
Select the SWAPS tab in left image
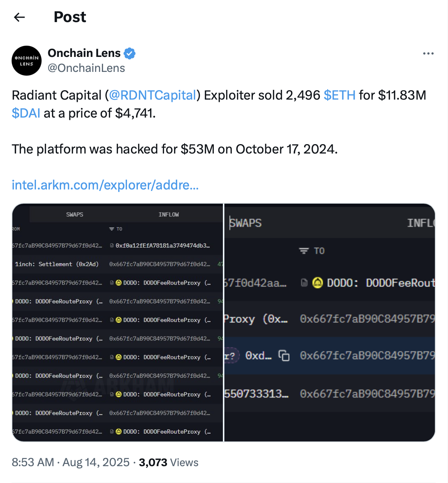click(x=75, y=215)
